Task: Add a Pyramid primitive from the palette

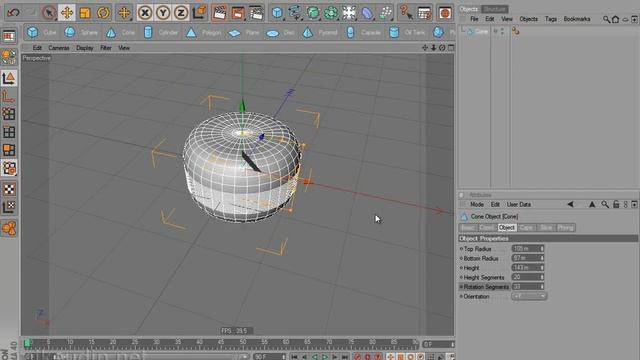Action: [320, 32]
